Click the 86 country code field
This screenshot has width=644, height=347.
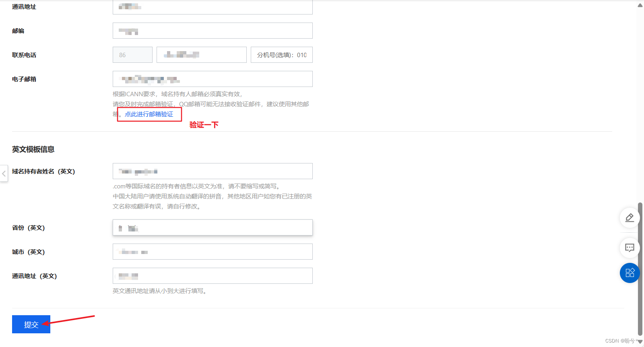point(132,55)
